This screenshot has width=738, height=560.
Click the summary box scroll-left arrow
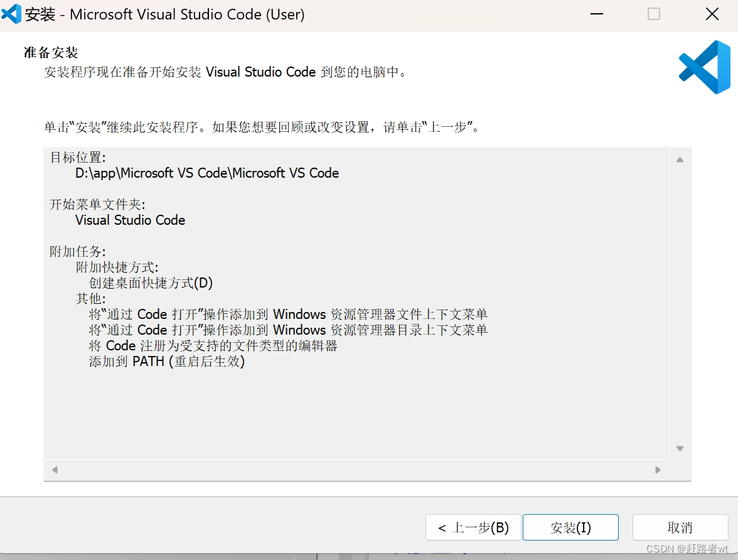click(55, 470)
